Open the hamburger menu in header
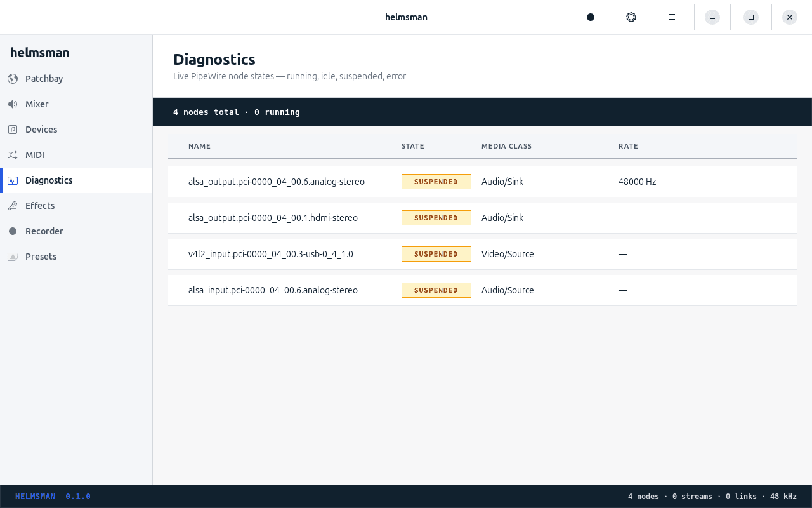Screen dimensions: 812x508 pos(672,17)
